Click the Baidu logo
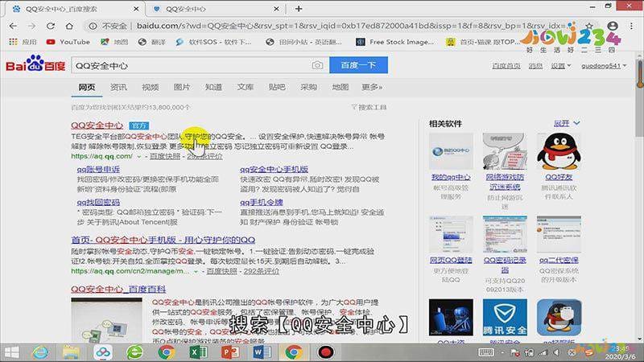 pos(35,64)
